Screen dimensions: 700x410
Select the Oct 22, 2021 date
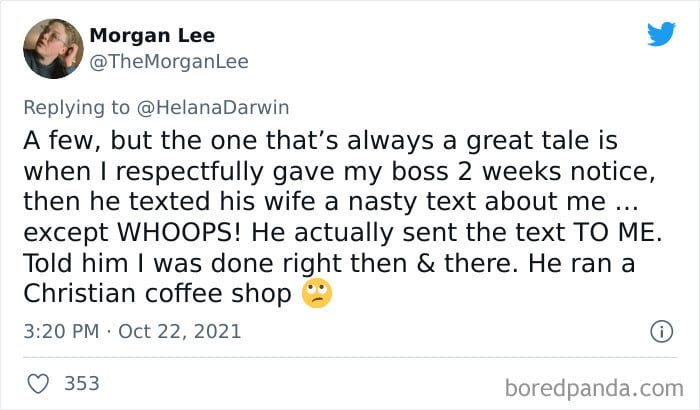click(179, 331)
